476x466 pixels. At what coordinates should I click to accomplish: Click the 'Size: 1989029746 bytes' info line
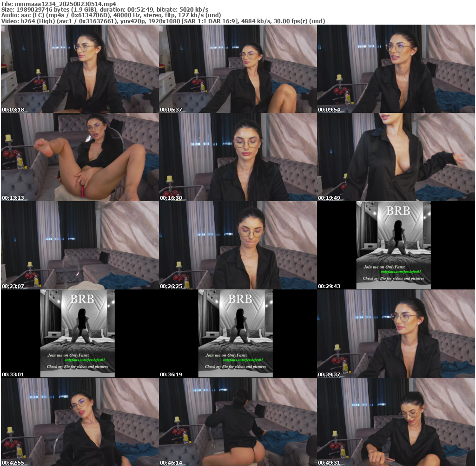tap(105, 9)
